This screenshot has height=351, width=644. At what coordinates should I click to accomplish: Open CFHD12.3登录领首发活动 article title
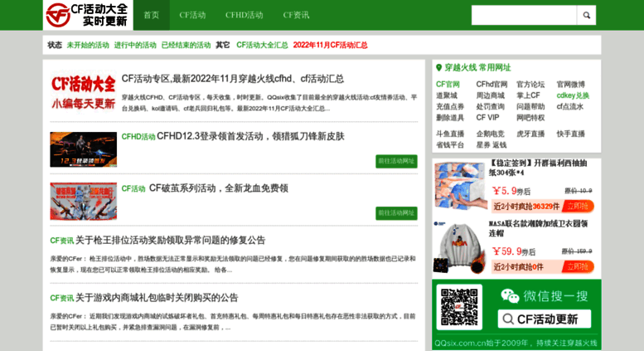[x=250, y=136]
